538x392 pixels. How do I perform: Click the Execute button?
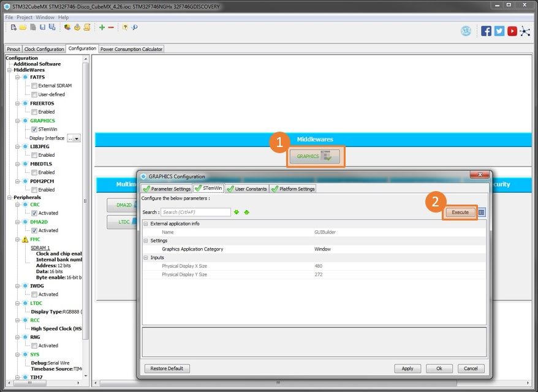460,213
